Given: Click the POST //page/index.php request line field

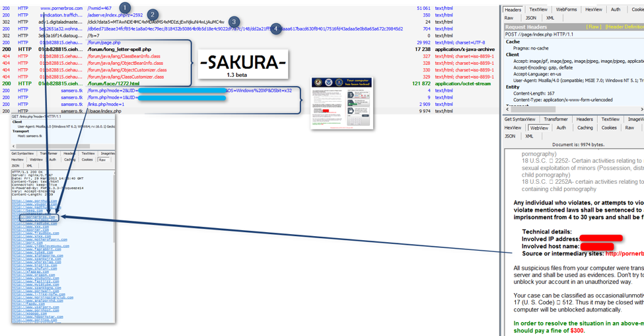Looking at the screenshot, I should 574,34.
